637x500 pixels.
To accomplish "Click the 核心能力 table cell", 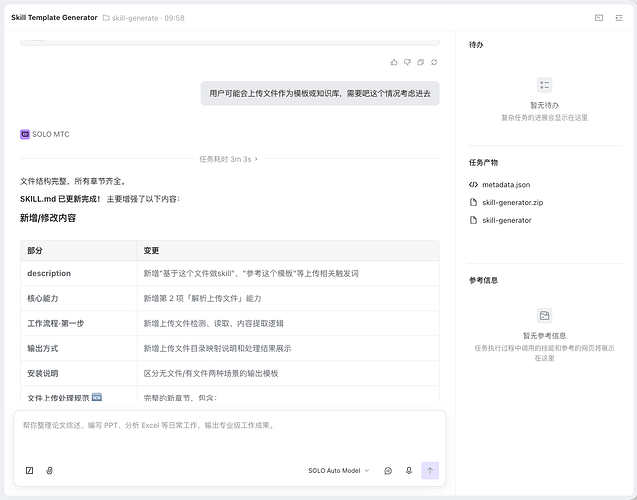I will point(78,298).
